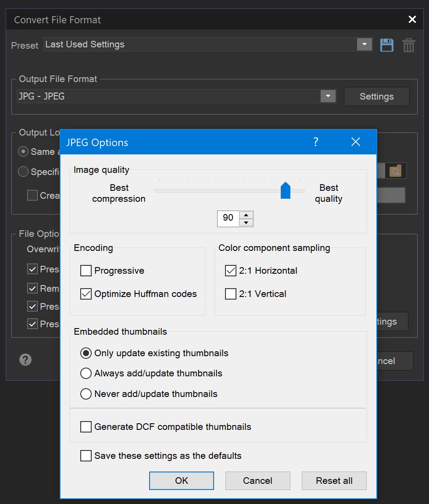Open the Preset dropdown list
Image resolution: width=429 pixels, height=504 pixels.
coord(364,44)
